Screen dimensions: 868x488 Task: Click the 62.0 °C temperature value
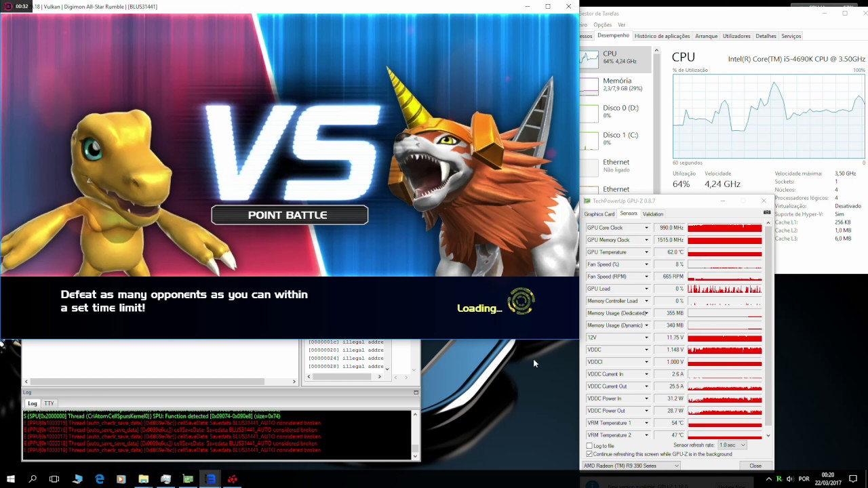click(x=669, y=252)
